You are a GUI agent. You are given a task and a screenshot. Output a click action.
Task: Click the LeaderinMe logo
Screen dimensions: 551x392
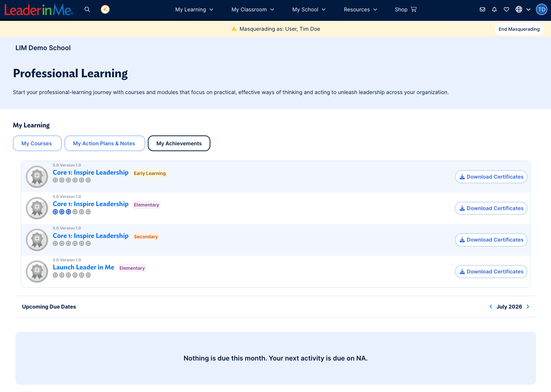coord(39,10)
